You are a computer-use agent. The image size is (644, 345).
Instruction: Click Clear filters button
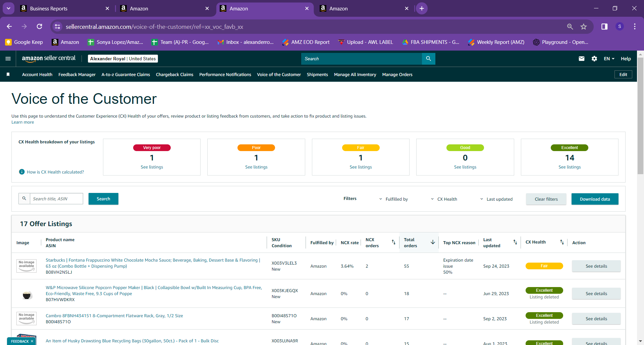546,199
